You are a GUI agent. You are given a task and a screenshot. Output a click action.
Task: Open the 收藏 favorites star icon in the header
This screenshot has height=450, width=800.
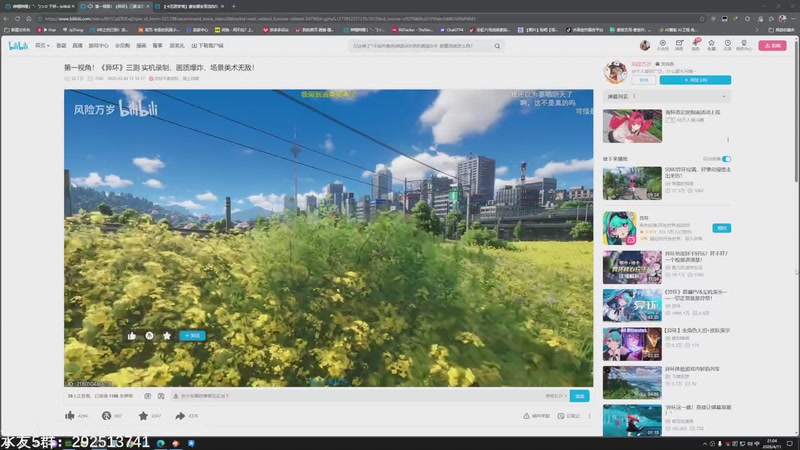pyautogui.click(x=711, y=45)
